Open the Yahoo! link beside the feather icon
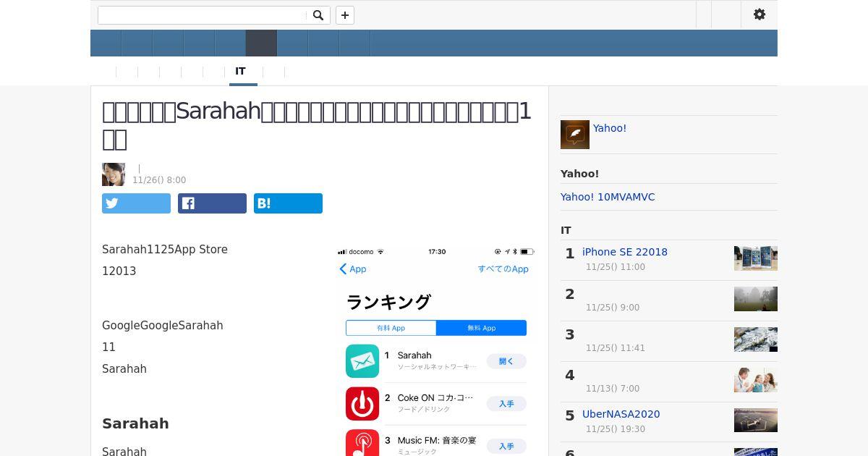Screen dimensions: 868x456 (x=610, y=128)
